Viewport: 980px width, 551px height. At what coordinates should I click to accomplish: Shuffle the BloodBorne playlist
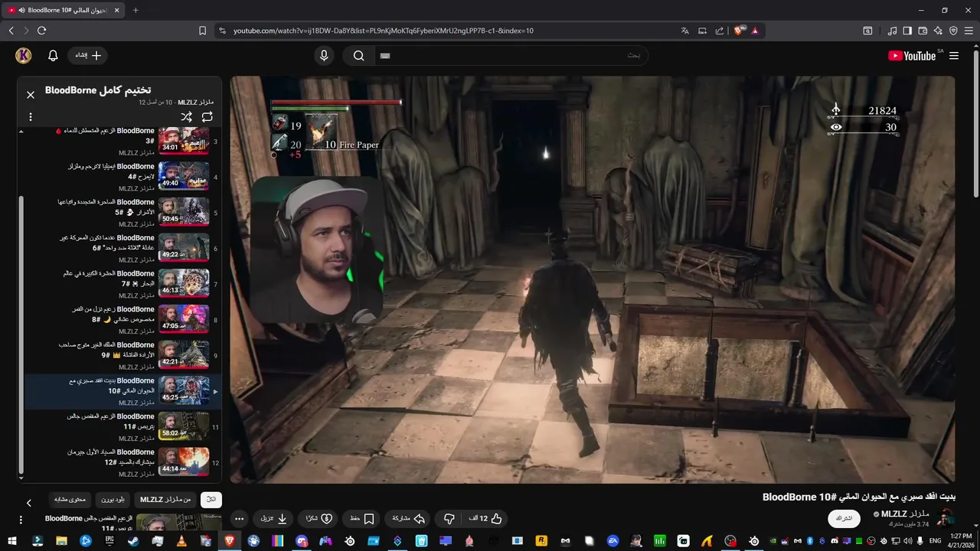point(186,117)
